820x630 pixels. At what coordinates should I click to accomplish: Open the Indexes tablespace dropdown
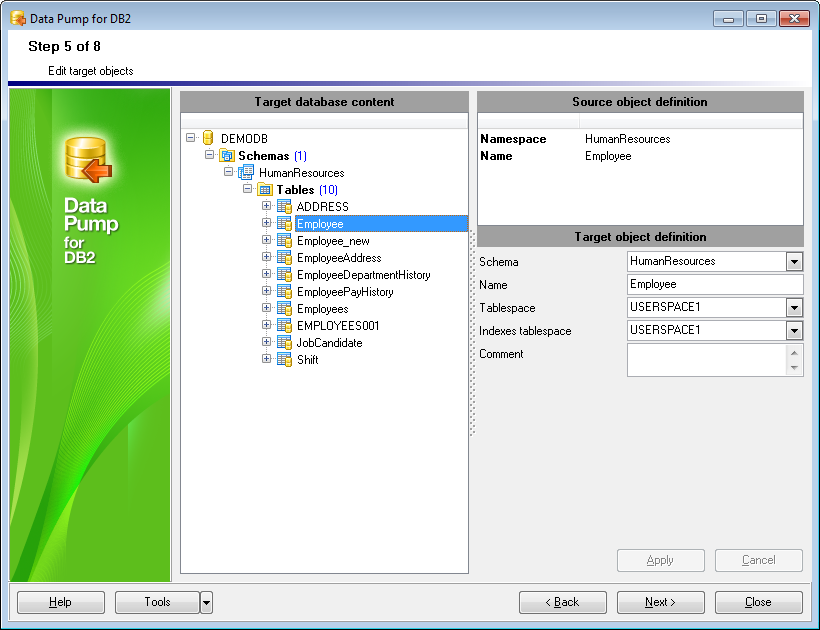794,331
